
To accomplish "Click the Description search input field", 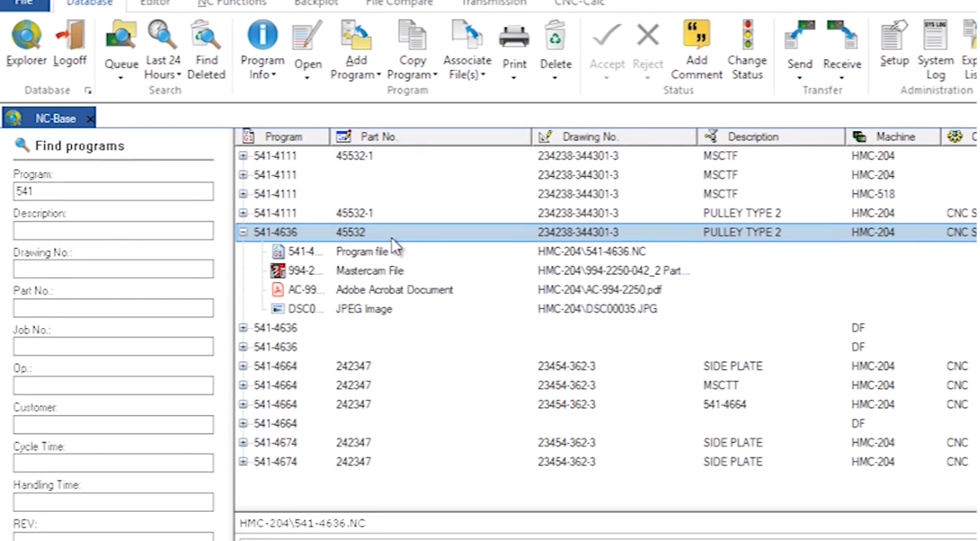I will (x=114, y=230).
